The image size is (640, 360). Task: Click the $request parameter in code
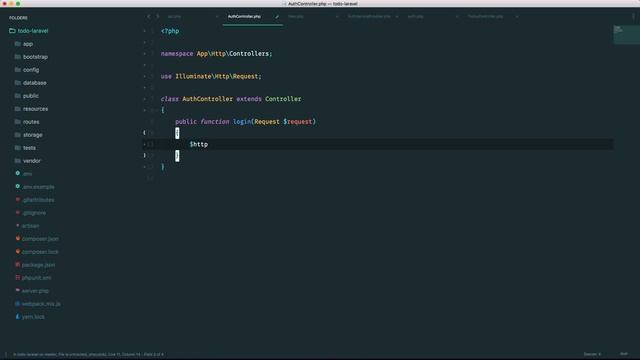tap(298, 122)
